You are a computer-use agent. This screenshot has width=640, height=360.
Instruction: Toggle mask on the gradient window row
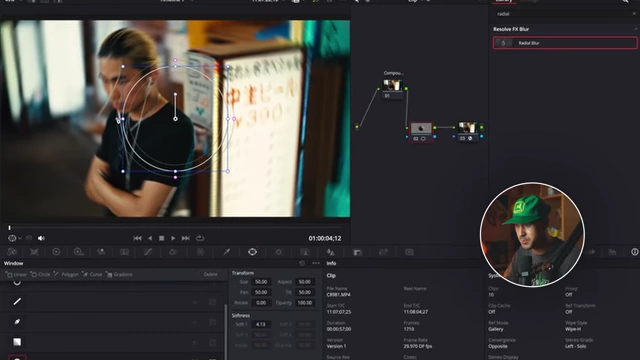tap(213, 342)
